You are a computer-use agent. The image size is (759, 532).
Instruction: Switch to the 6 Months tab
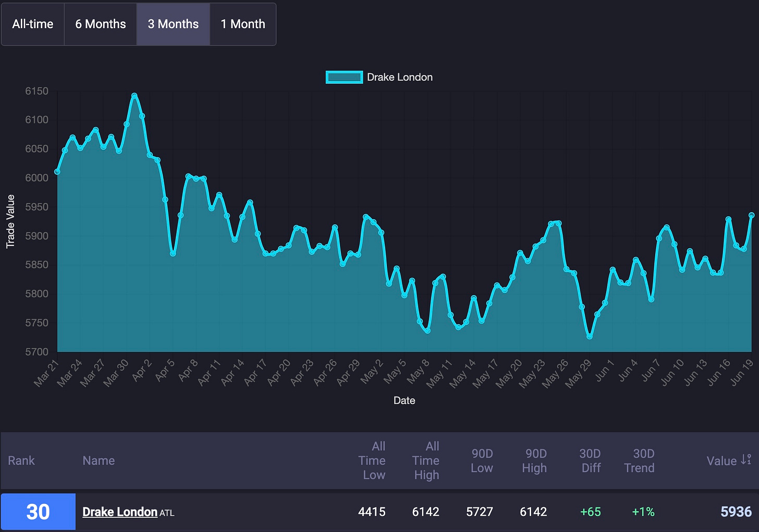coord(101,24)
